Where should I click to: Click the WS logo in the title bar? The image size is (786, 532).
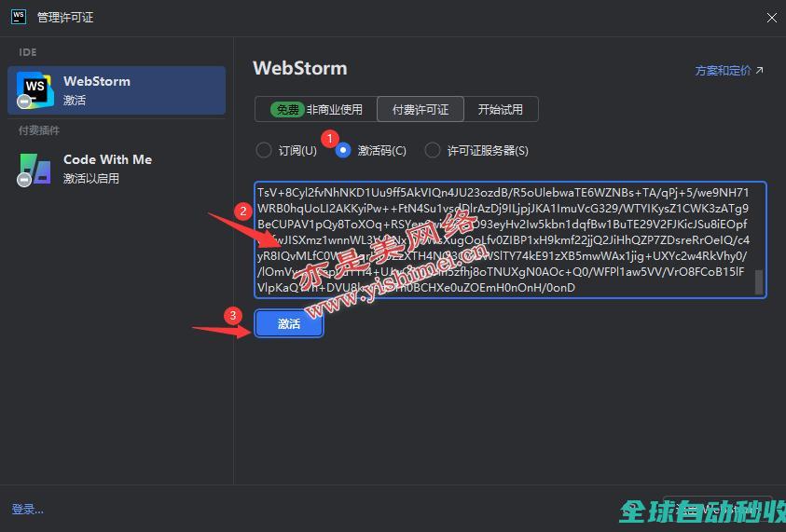point(18,17)
